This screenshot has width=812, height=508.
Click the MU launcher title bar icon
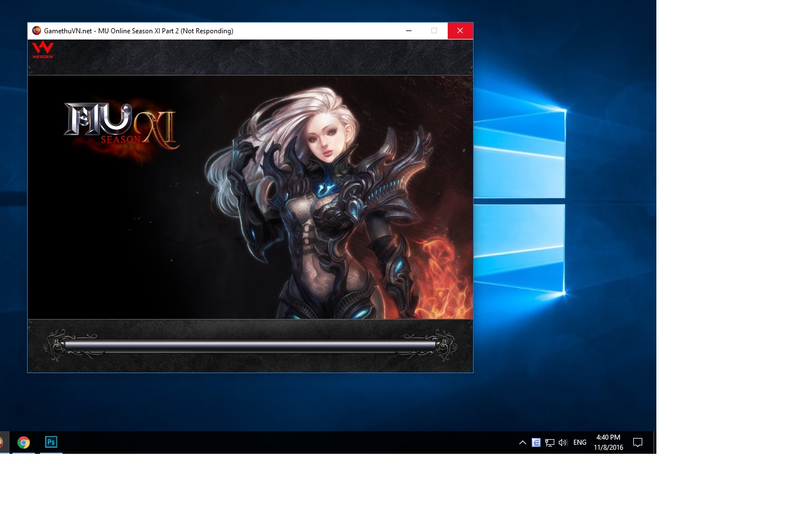click(37, 31)
